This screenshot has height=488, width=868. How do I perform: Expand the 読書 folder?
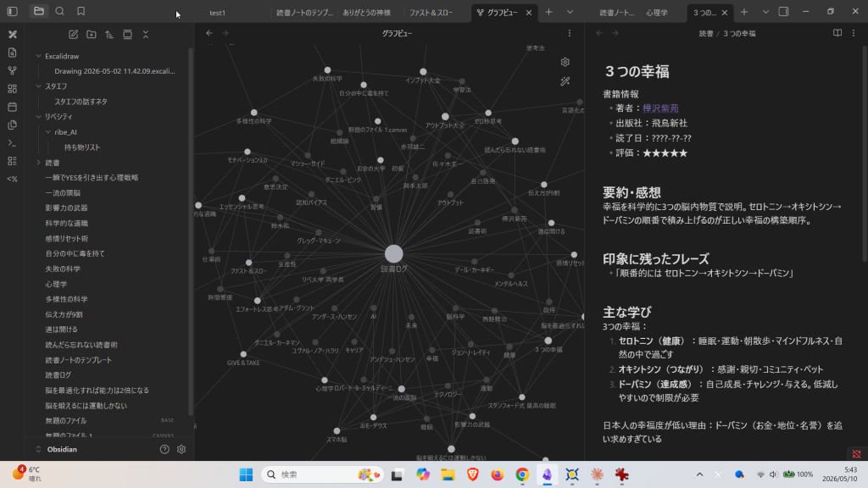coord(39,163)
